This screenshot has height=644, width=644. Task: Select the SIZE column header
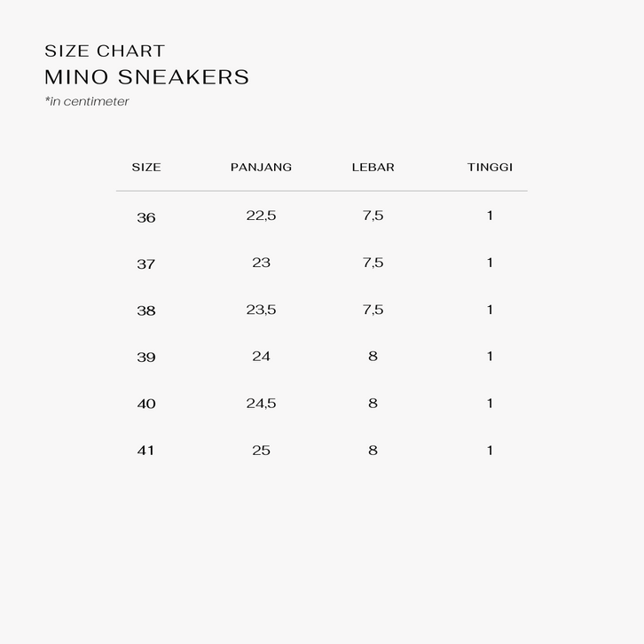point(146,167)
